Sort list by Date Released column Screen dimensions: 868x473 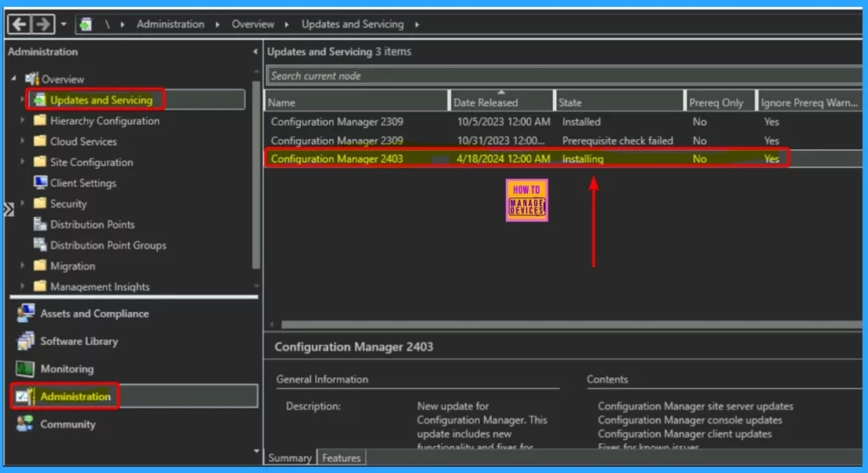[x=502, y=102]
